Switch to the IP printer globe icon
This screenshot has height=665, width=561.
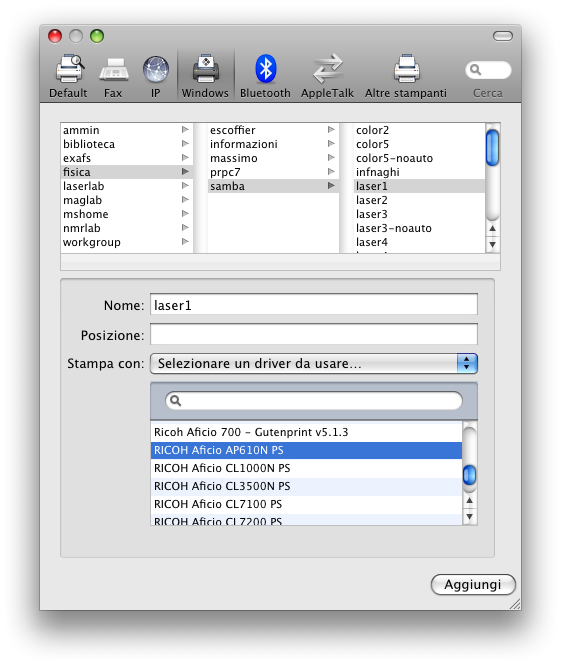tap(156, 70)
